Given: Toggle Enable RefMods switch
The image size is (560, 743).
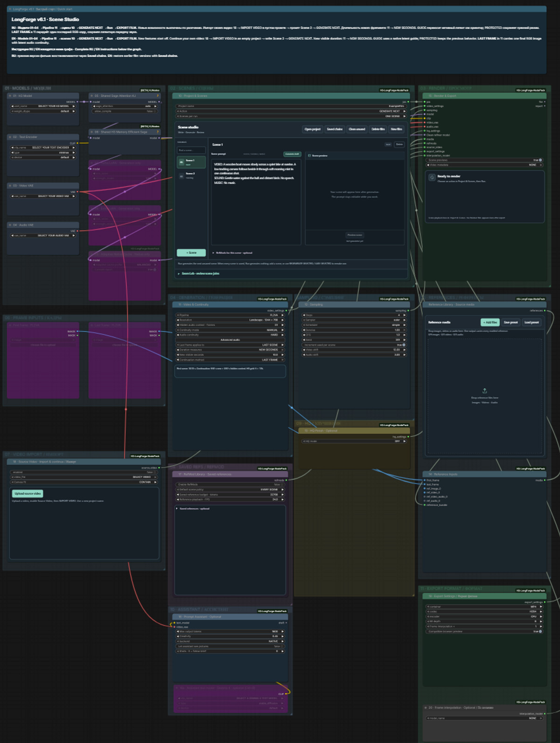Looking at the screenshot, I should 281,484.
